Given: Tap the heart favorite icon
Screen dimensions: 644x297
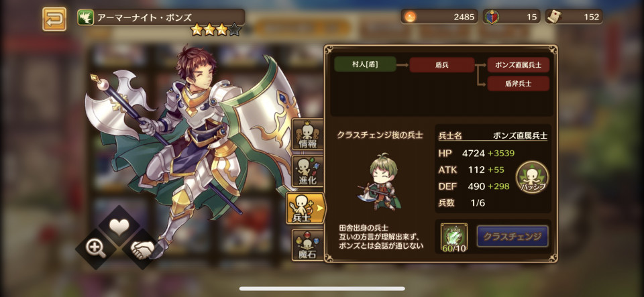Looking at the screenshot, I should pos(119,227).
